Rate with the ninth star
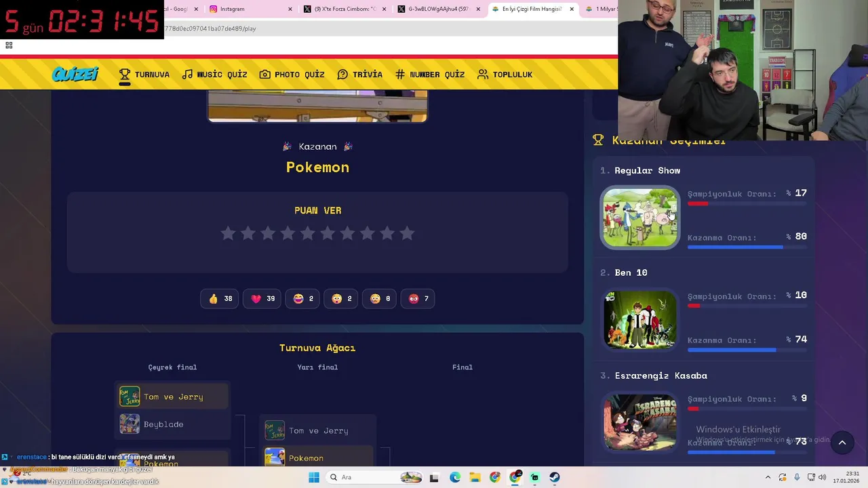The width and height of the screenshot is (868, 488). click(x=387, y=233)
